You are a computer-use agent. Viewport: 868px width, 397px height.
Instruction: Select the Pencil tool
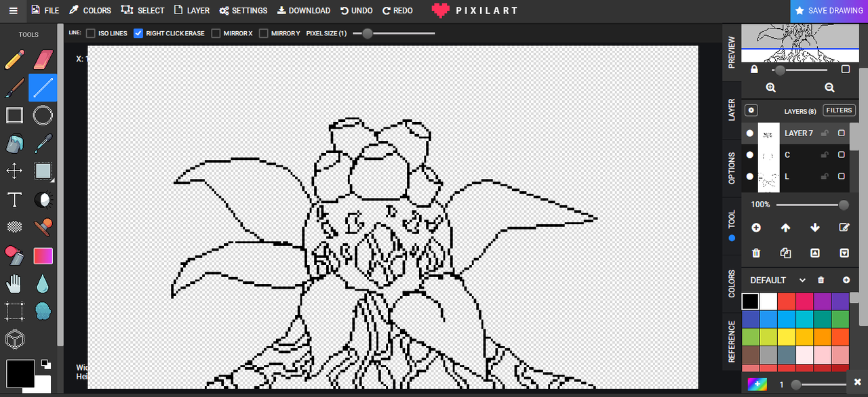[14, 59]
